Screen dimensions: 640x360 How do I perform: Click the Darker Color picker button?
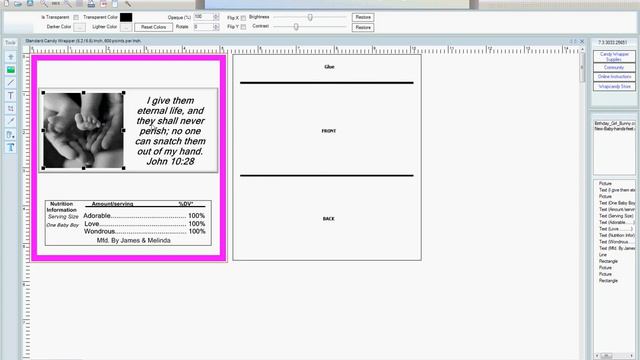(80, 27)
